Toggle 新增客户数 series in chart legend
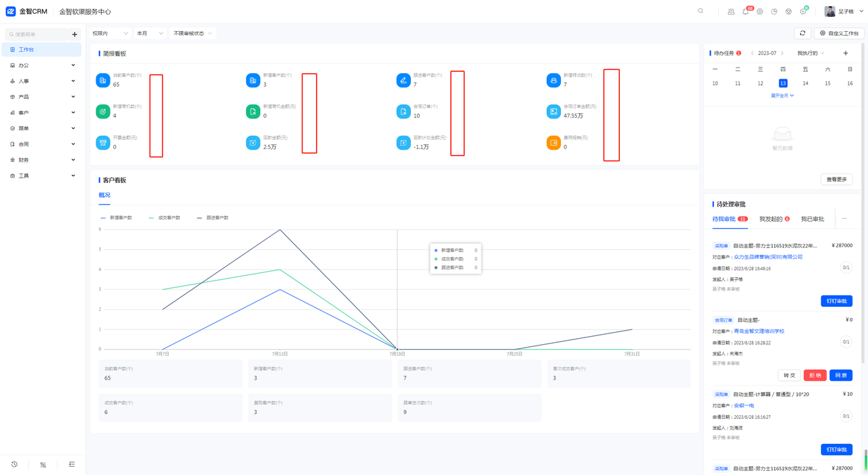 point(117,218)
